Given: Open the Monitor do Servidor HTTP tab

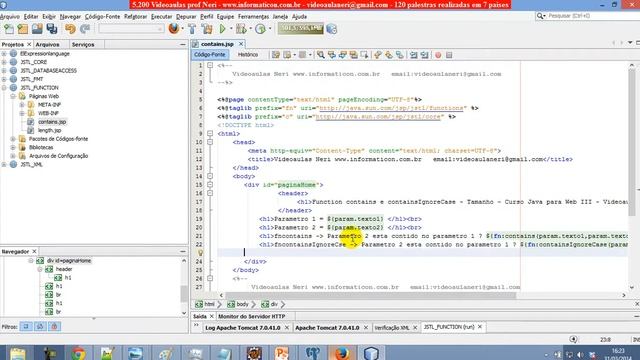Looking at the screenshot, I should (x=251, y=316).
